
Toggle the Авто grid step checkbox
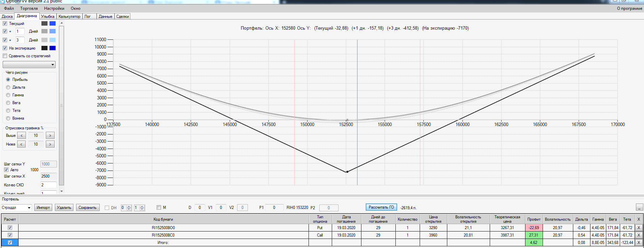point(6,170)
